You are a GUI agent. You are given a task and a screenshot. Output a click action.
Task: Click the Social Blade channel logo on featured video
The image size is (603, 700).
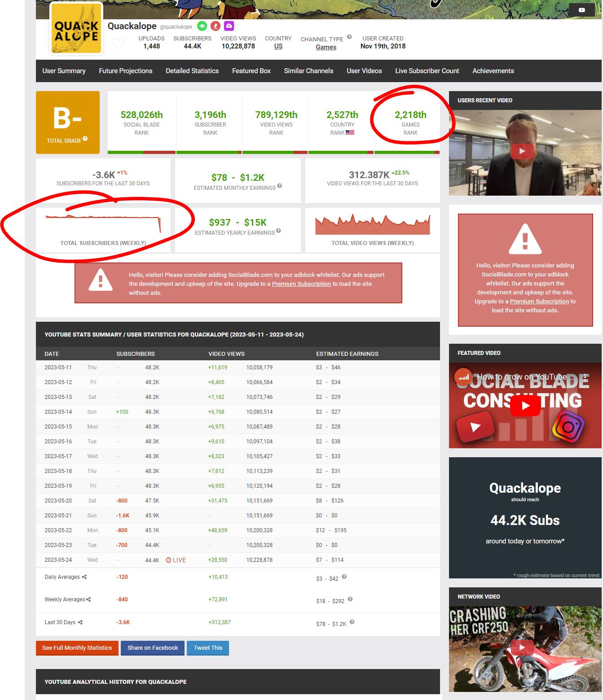(463, 377)
